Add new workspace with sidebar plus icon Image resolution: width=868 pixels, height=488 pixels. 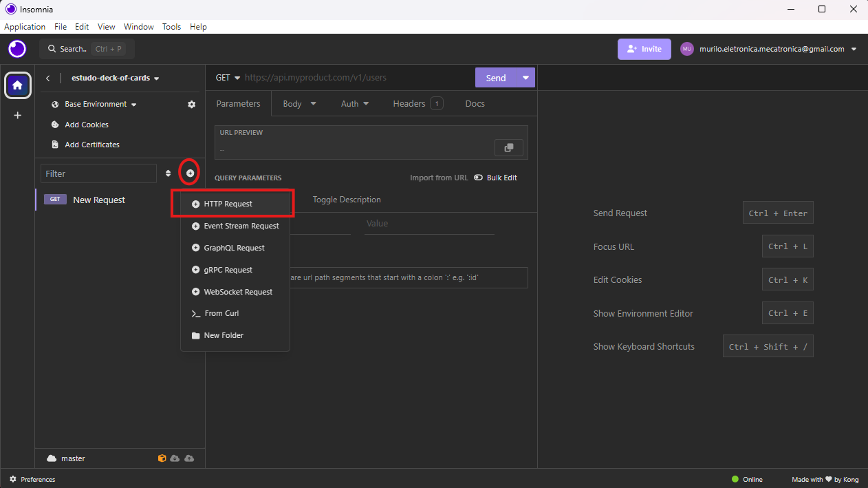click(x=18, y=116)
